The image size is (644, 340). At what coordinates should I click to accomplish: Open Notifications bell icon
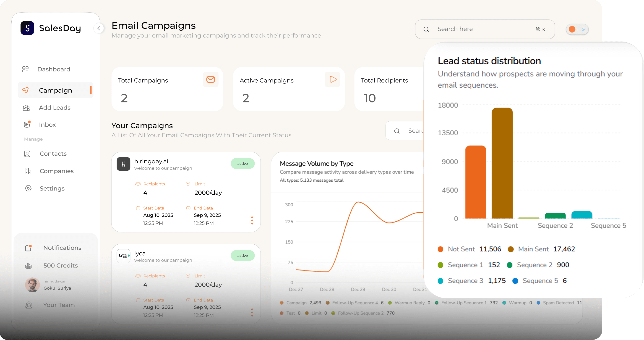(28, 248)
